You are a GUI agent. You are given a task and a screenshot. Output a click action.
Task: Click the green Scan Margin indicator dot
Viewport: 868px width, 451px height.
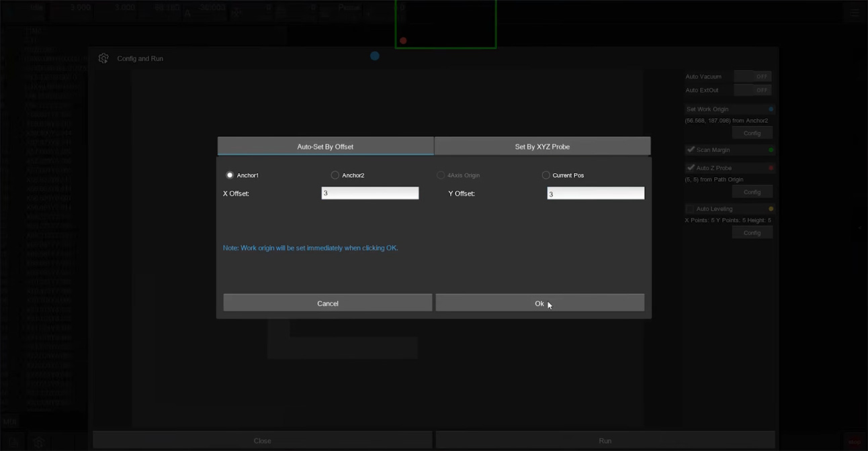[x=771, y=150]
